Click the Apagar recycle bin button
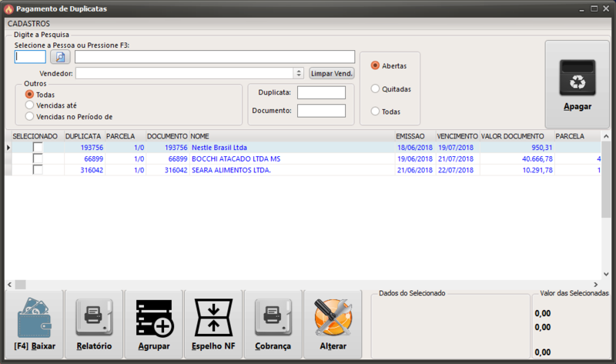The height and width of the screenshot is (364, 616). click(577, 84)
